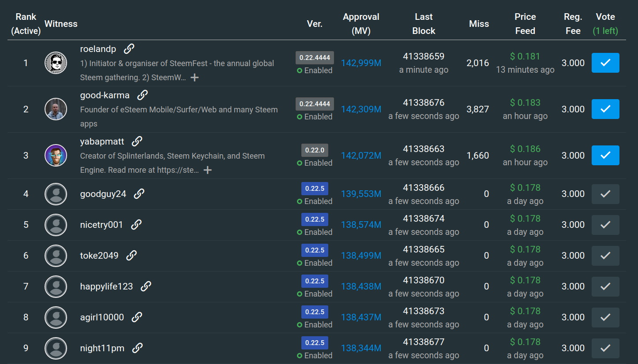The height and width of the screenshot is (364, 638).
Task: Open the link icon beside happylife123
Action: click(x=146, y=286)
